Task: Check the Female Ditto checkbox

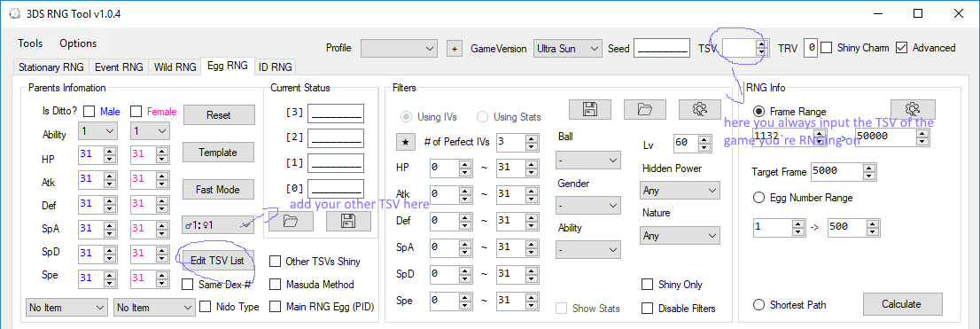Action: (x=136, y=112)
